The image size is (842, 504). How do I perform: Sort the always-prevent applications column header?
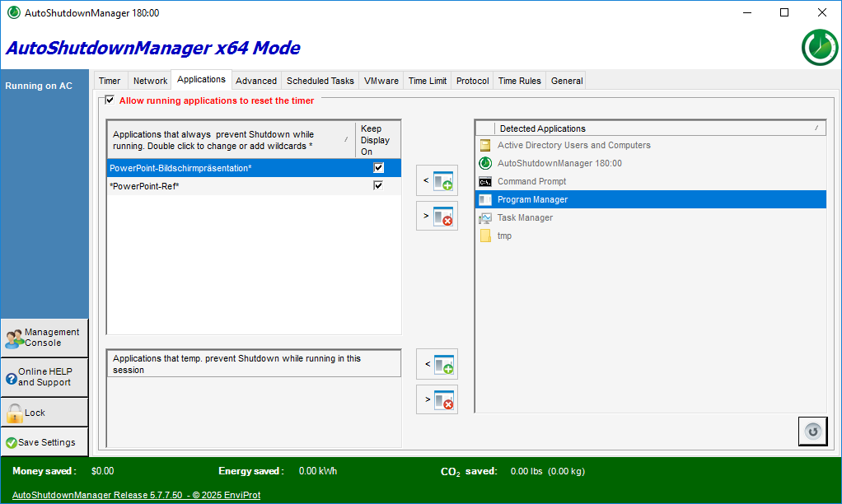tap(231, 140)
